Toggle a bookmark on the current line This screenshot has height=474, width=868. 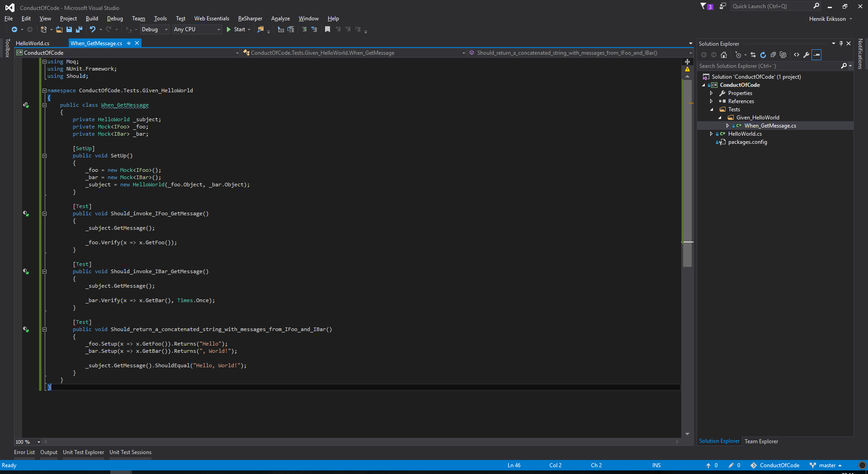(x=328, y=29)
